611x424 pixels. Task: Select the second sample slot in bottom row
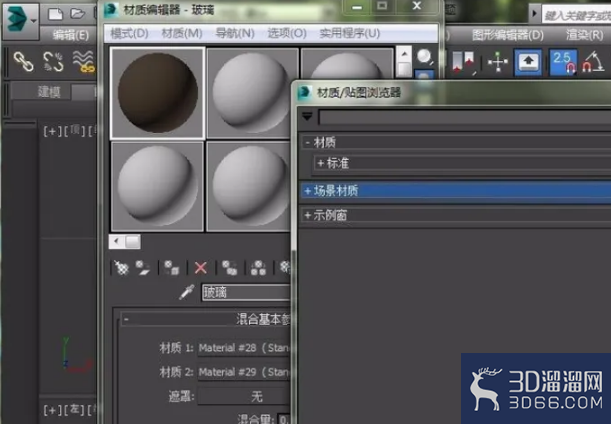tap(249, 187)
